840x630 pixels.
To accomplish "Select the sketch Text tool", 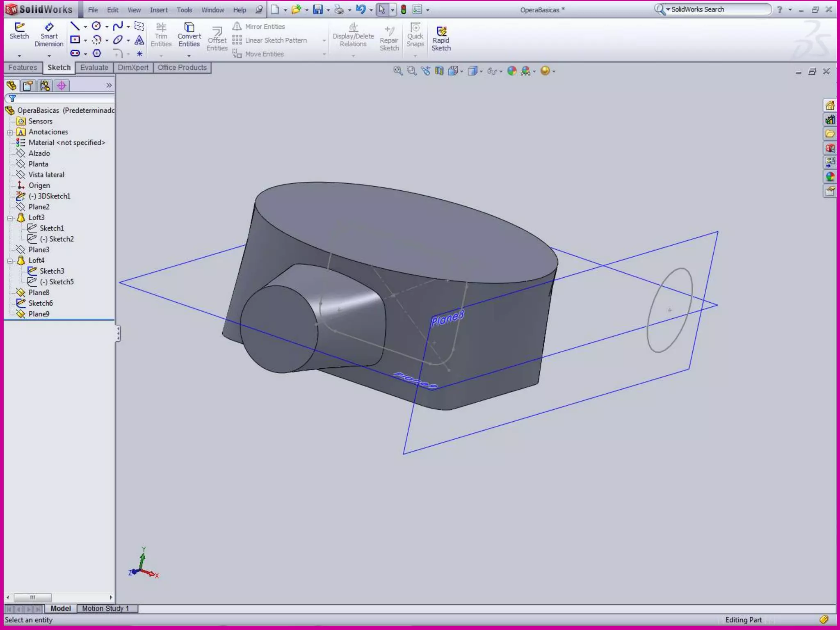I will tap(139, 40).
